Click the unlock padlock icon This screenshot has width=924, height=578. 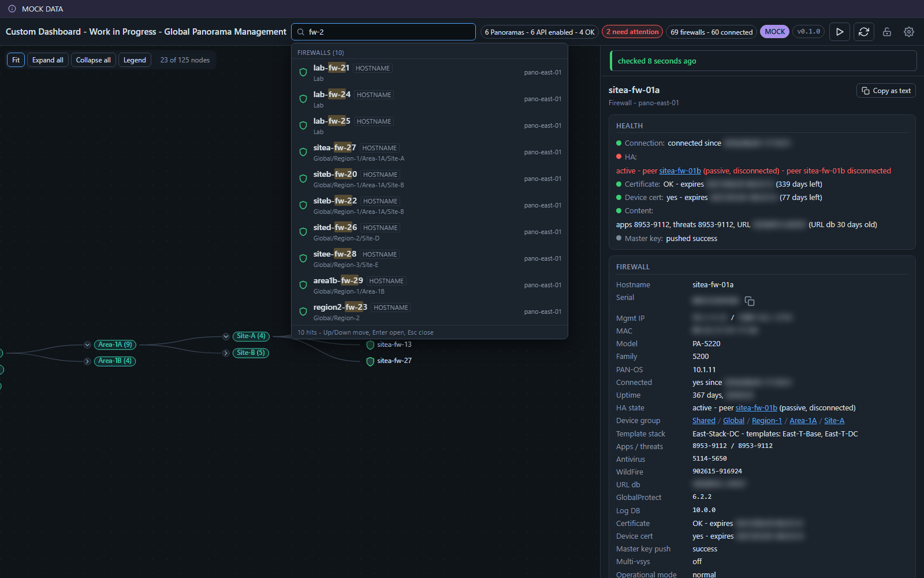[x=887, y=32]
